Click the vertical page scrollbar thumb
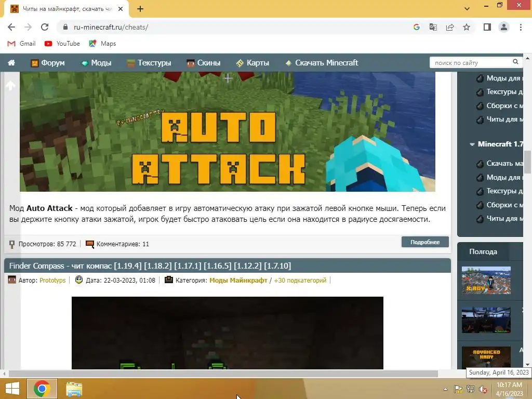Screen dimensions: 532x399 pos(527,162)
